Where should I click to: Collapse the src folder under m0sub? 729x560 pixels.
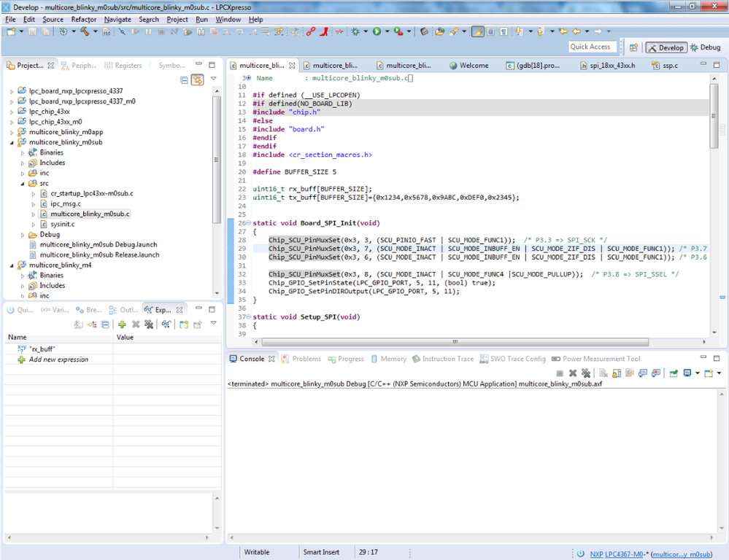23,184
